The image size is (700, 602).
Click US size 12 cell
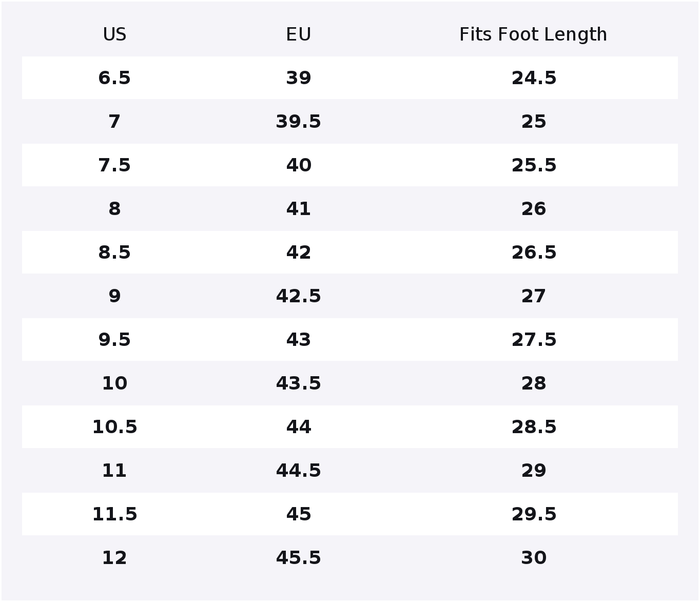click(x=114, y=558)
